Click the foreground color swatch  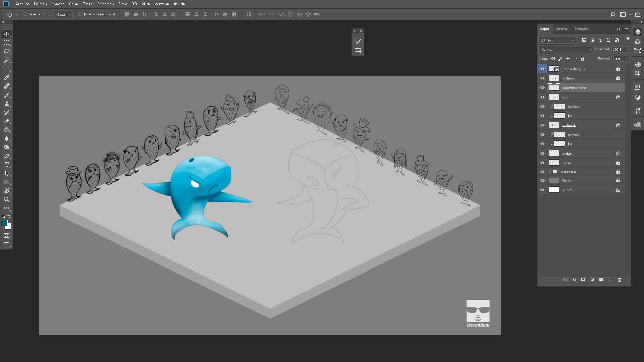[x=5, y=223]
